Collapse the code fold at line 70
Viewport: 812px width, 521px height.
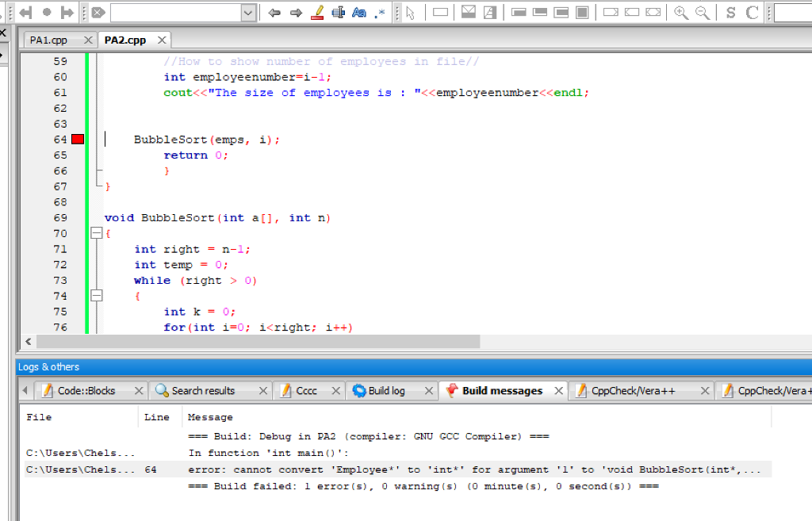point(96,233)
